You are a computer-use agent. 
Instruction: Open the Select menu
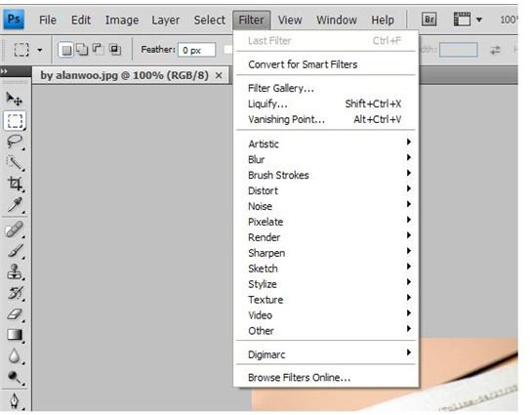point(209,21)
